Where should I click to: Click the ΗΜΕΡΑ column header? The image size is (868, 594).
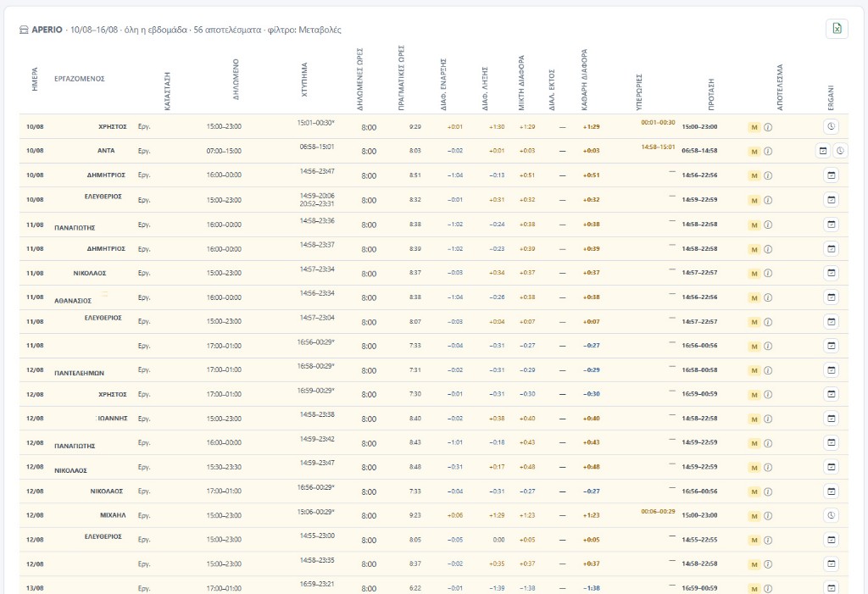(x=34, y=79)
